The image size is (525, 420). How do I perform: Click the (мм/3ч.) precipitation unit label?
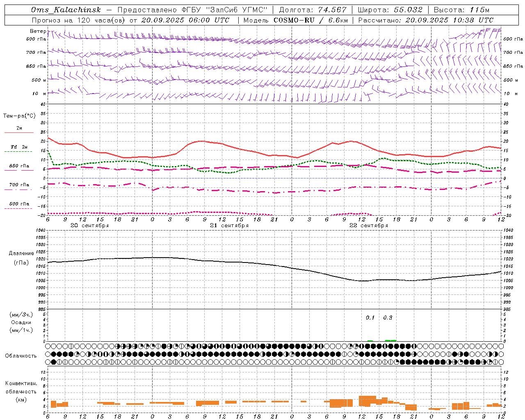pyautogui.click(x=21, y=315)
